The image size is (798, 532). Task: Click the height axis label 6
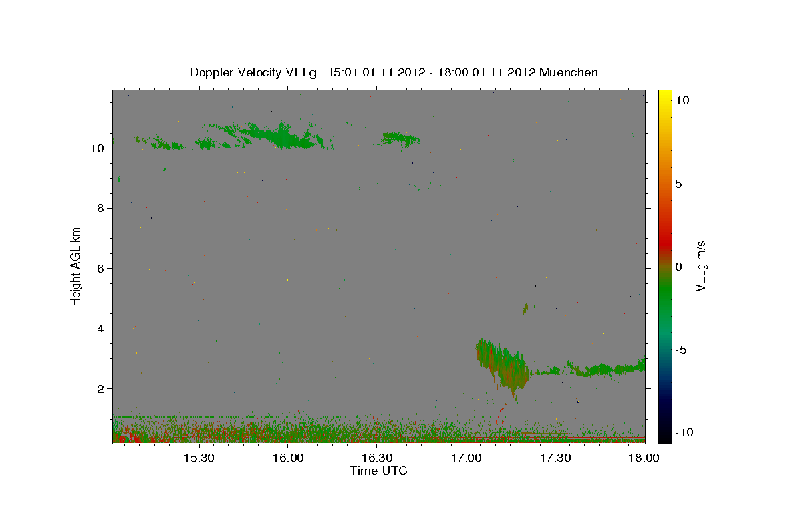pos(102,269)
